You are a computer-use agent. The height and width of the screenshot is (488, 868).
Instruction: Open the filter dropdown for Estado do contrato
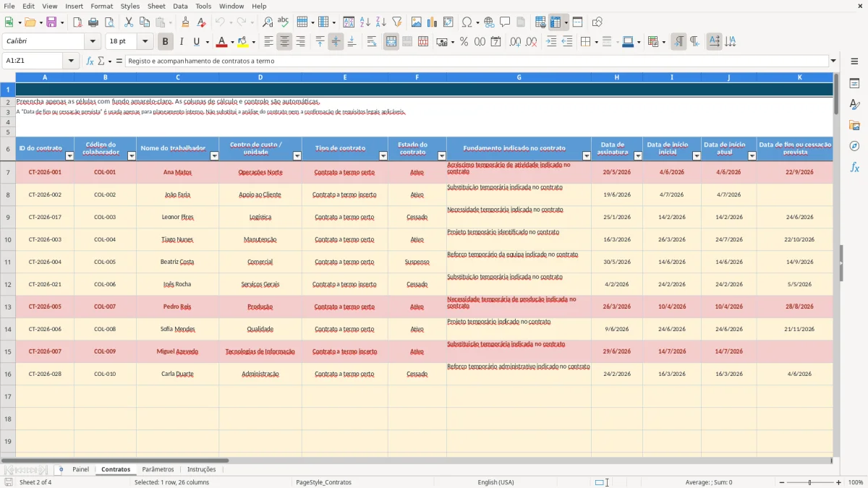442,155
